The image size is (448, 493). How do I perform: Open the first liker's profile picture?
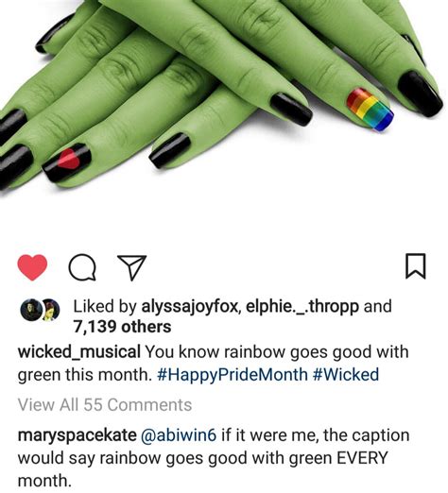click(29, 310)
